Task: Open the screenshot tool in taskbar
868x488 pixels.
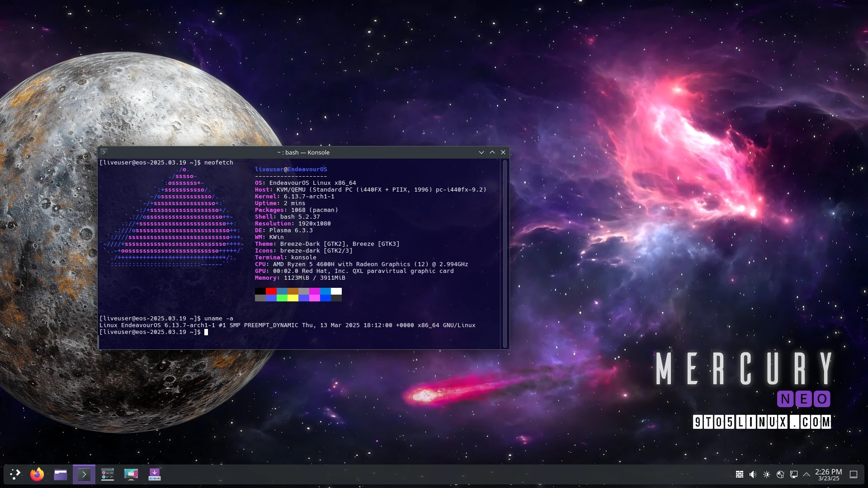Action: click(x=131, y=474)
